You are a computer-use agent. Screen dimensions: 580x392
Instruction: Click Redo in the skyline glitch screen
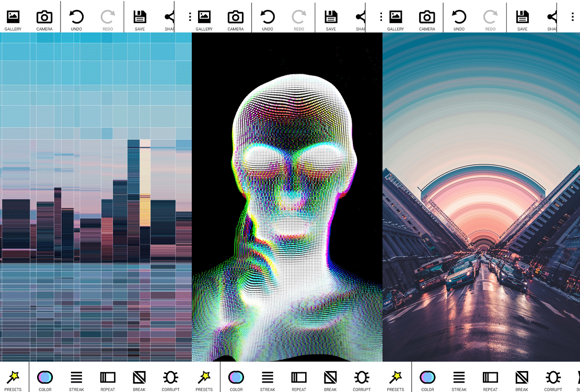pos(108,20)
